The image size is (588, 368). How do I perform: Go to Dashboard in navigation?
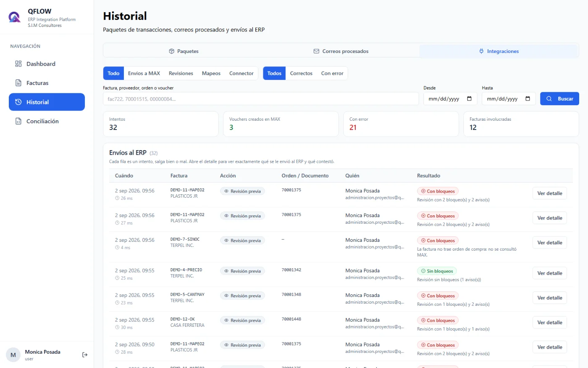click(x=47, y=64)
